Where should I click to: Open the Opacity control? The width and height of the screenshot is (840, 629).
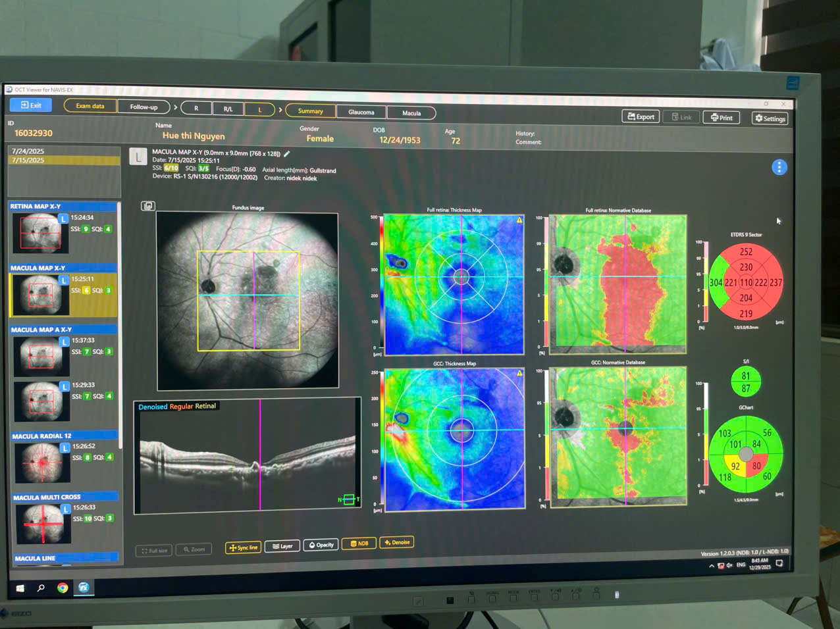(x=321, y=545)
